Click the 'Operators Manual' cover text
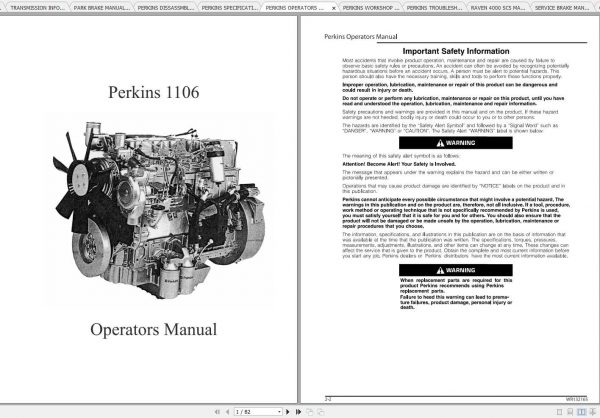 tap(153, 330)
